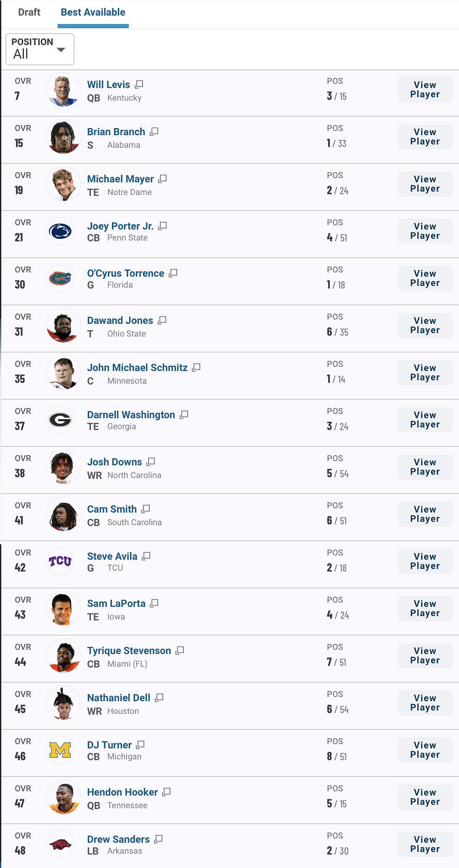Image resolution: width=459 pixels, height=868 pixels.
Task: Open the Position filter dropdown
Action: pyautogui.click(x=40, y=49)
